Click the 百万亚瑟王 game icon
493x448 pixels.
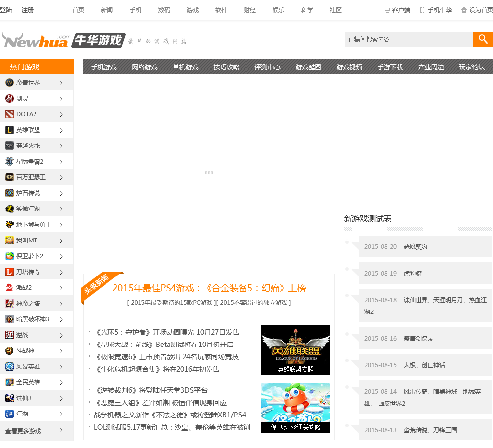(x=10, y=177)
